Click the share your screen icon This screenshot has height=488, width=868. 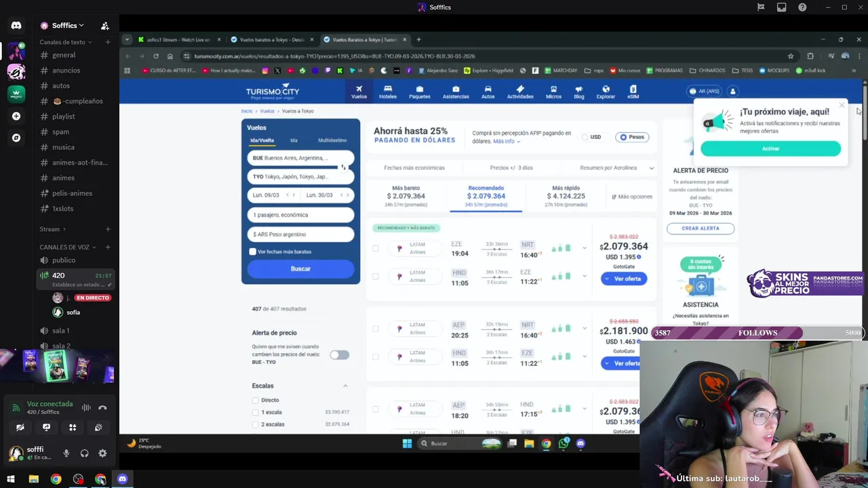click(x=46, y=427)
